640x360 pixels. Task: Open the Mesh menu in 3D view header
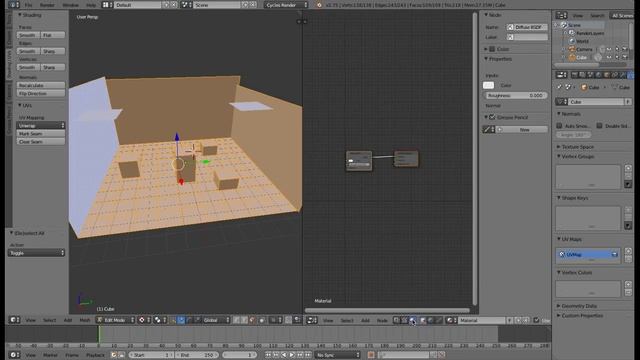[x=84, y=320]
